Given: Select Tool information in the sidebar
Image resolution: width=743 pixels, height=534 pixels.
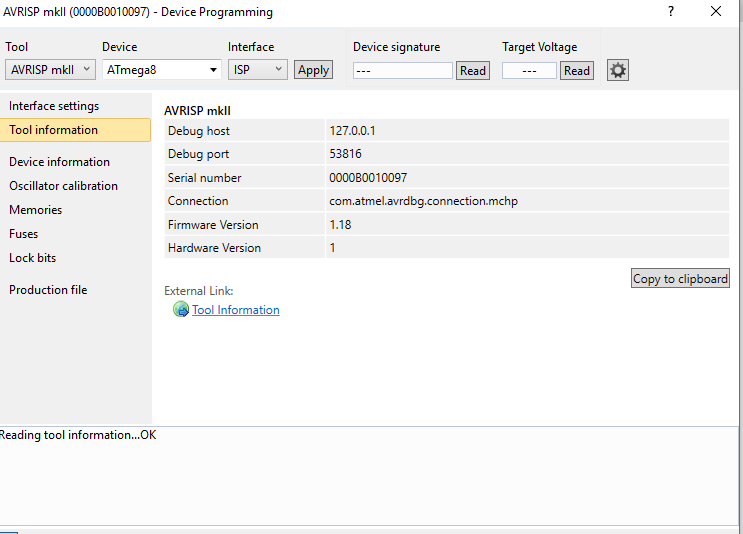Looking at the screenshot, I should (75, 130).
